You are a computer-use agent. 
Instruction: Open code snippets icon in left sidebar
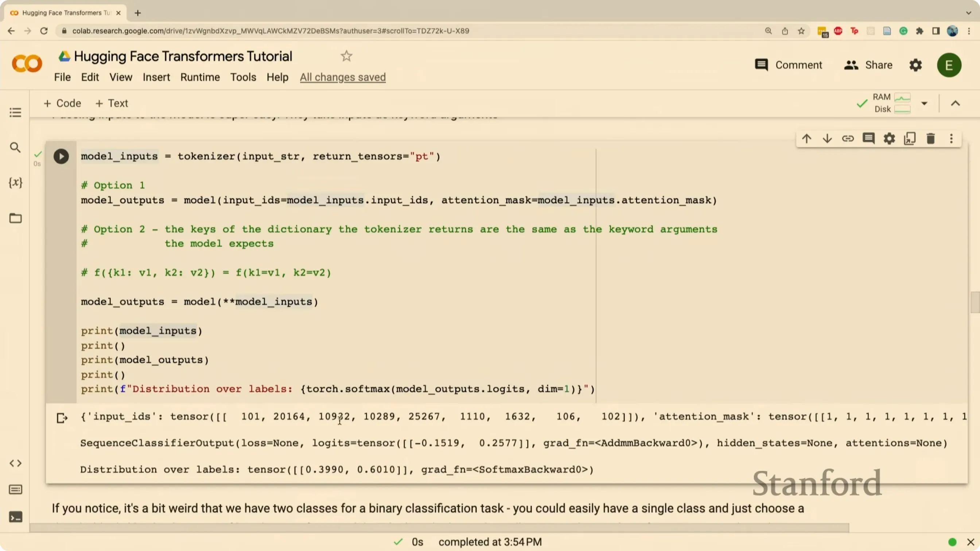(15, 463)
